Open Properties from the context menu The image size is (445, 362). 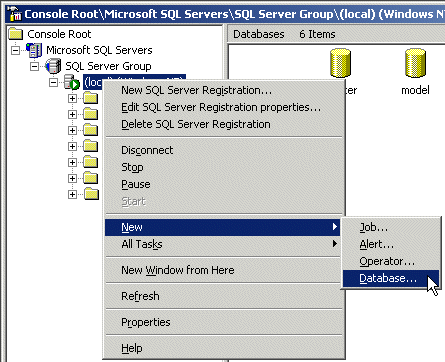pos(223,322)
